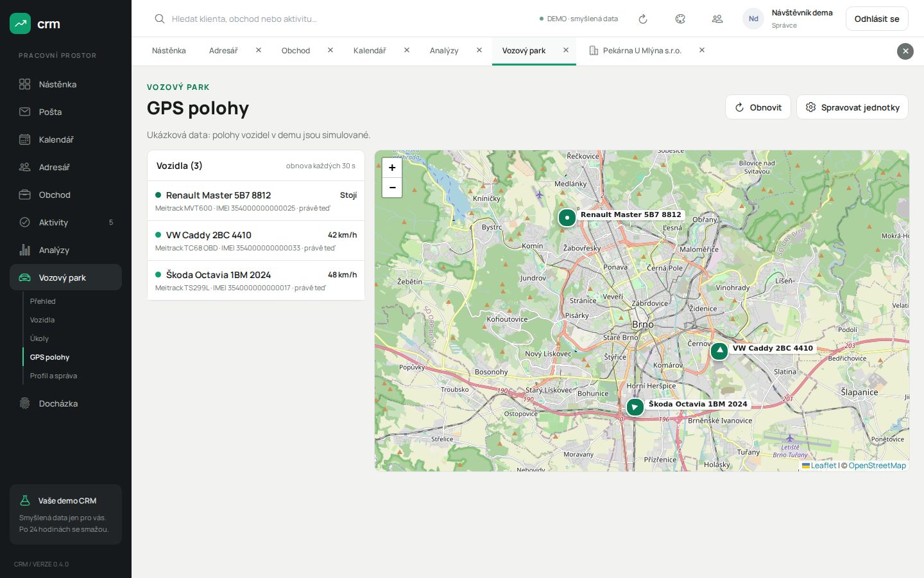Select VW Caddy 2BC 4410 in vehicle list
The width and height of the screenshot is (924, 578).
point(256,241)
